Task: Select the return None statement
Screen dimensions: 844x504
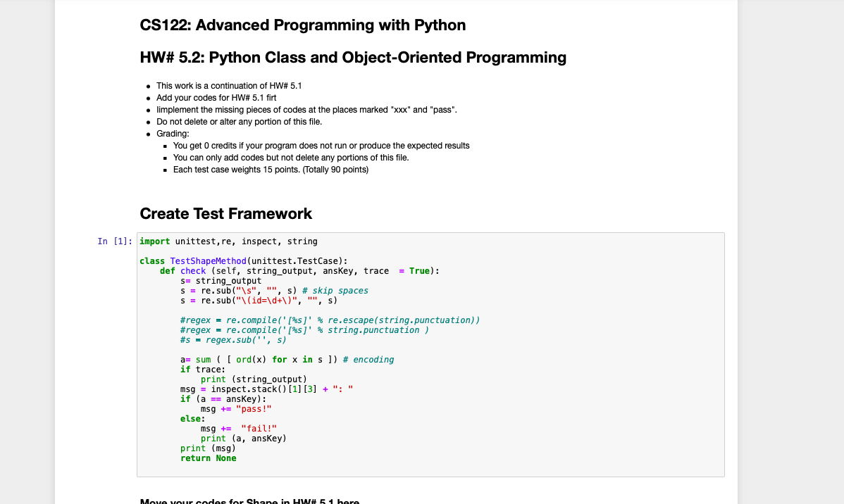Action: [x=208, y=458]
